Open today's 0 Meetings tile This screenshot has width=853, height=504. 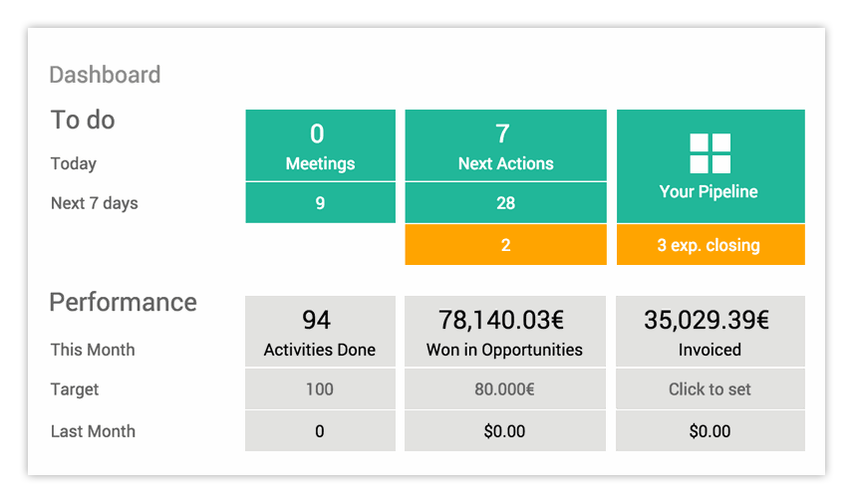tap(320, 146)
